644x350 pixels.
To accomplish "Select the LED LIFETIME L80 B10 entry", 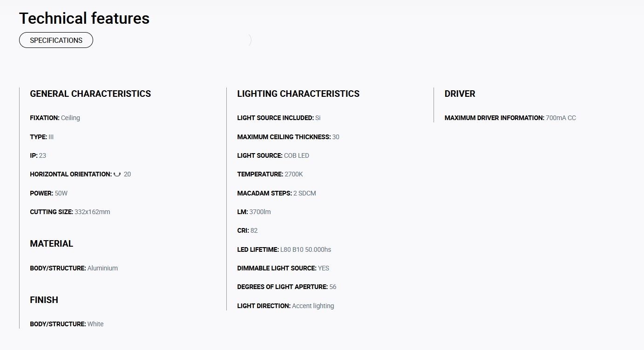I will [284, 249].
